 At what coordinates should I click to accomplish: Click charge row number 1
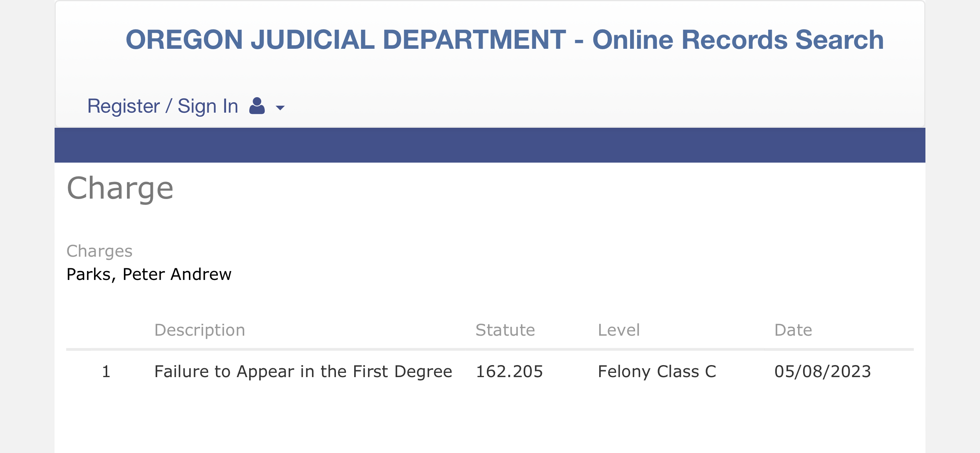[106, 372]
